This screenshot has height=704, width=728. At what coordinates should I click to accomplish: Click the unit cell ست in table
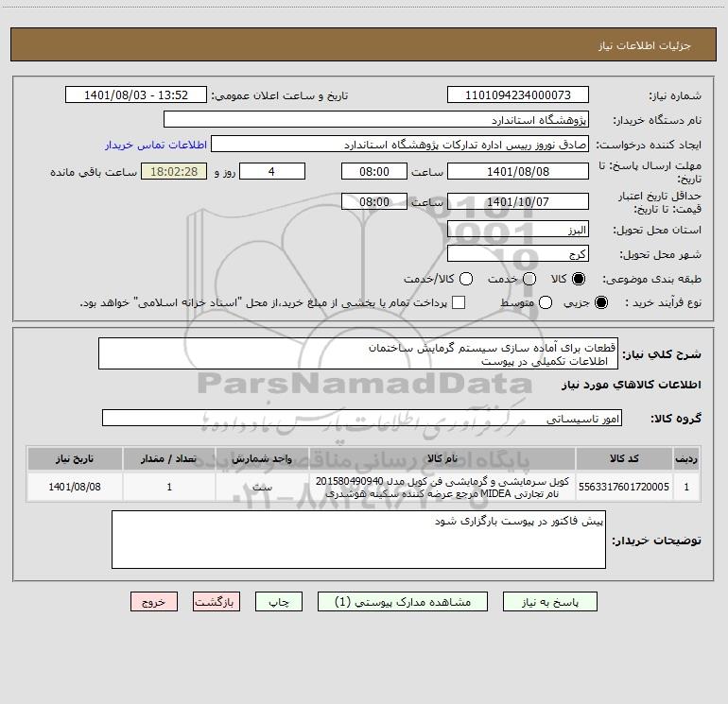(262, 487)
